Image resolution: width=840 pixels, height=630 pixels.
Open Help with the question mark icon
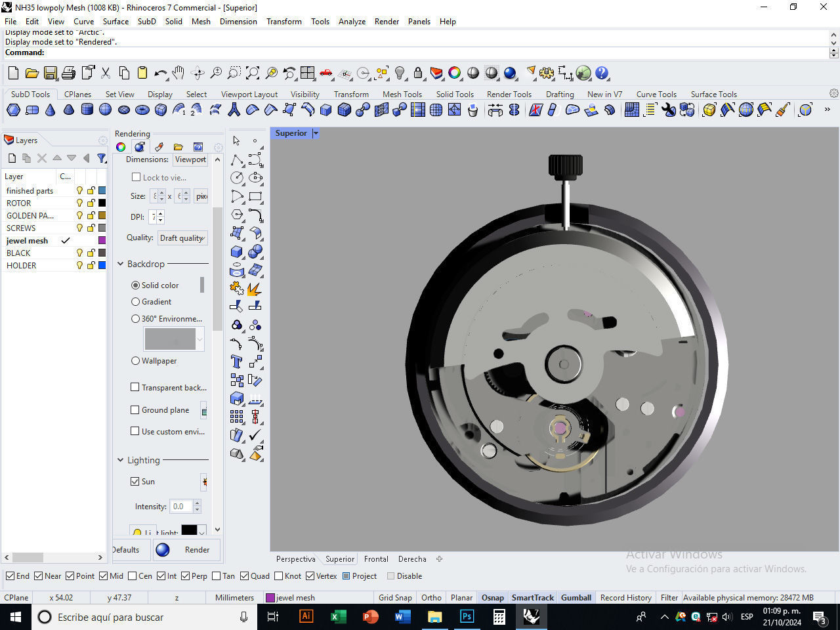(x=602, y=73)
